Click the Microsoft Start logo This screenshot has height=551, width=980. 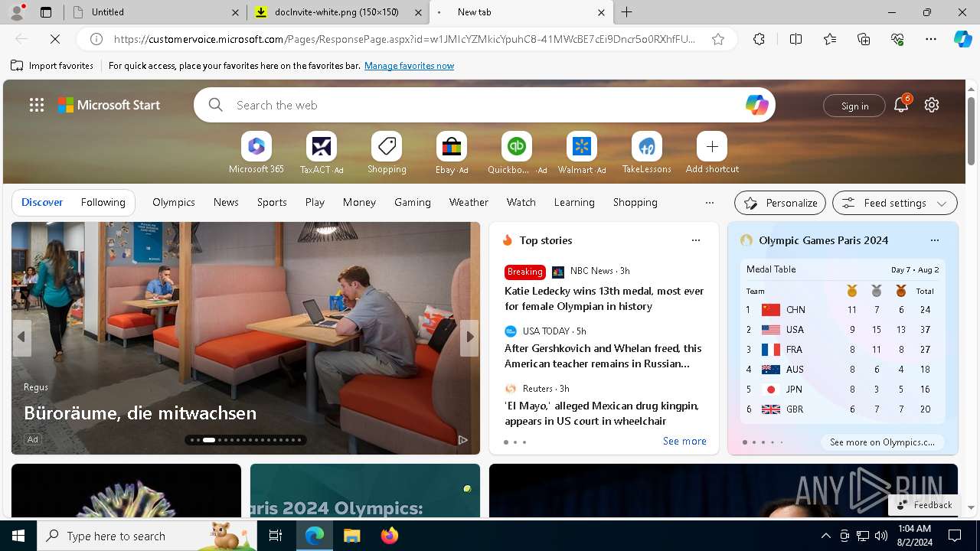[109, 106]
